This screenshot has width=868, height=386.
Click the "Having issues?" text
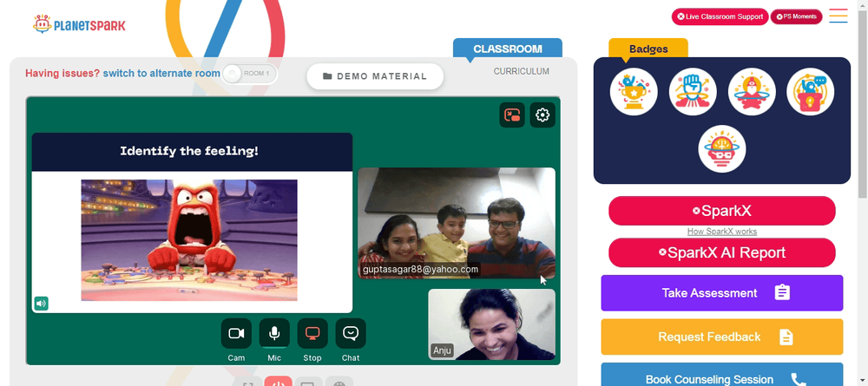(x=62, y=74)
